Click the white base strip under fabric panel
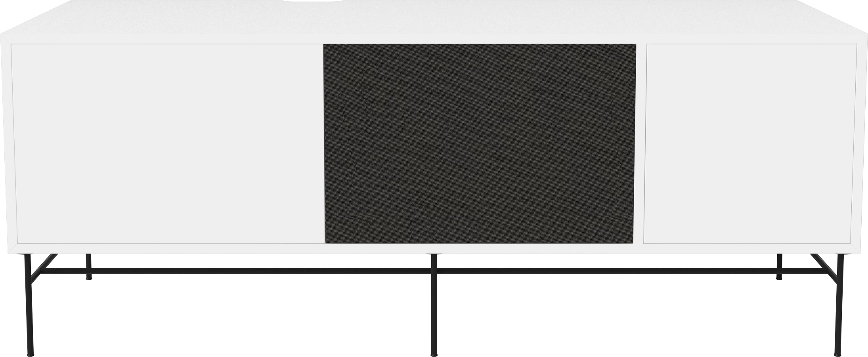 [x=480, y=248]
